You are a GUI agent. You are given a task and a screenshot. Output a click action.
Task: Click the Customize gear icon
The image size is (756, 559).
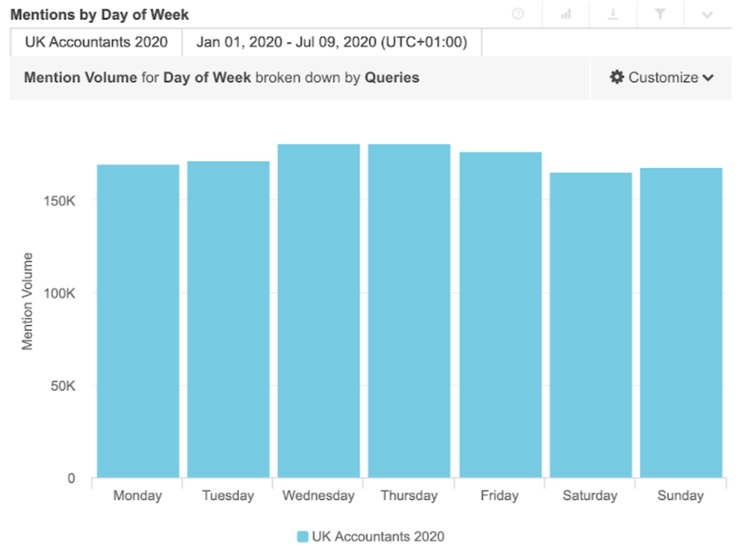pos(617,78)
